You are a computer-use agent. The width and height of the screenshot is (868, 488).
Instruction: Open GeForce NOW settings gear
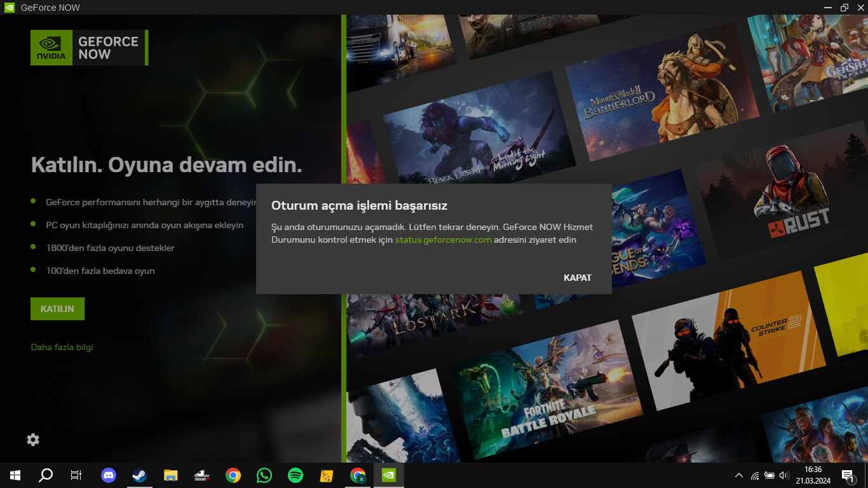click(33, 440)
